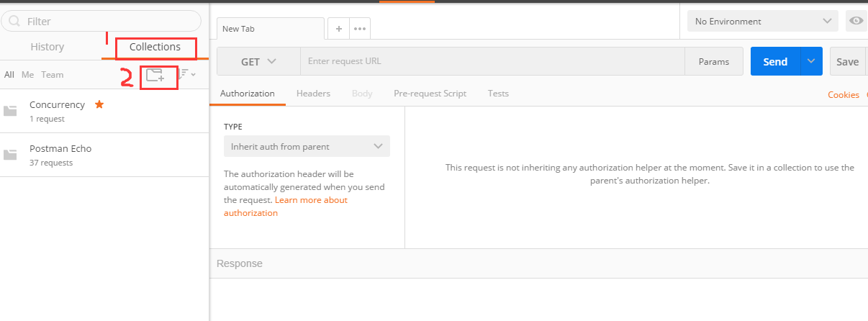Click the Postman Echo folder icon
868x321 pixels.
coord(10,155)
